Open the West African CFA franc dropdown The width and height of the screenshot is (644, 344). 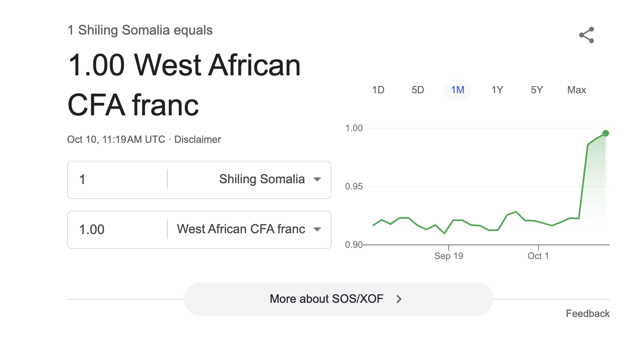[x=241, y=229]
